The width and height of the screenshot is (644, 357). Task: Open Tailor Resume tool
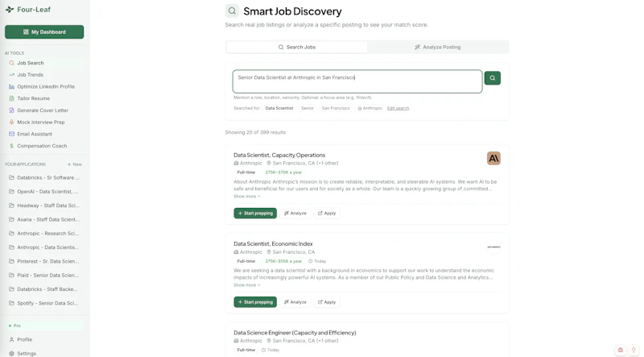pyautogui.click(x=44, y=98)
